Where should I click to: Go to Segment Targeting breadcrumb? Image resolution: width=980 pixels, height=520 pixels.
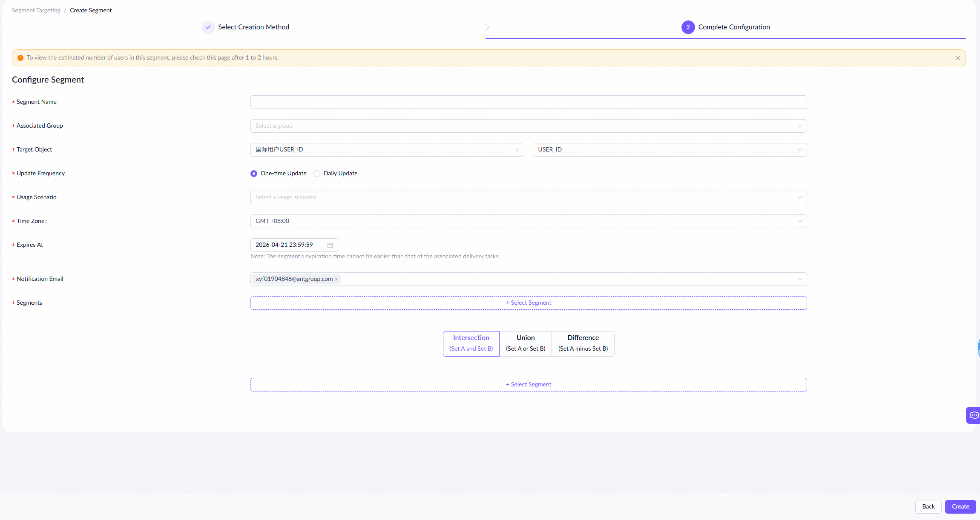[x=36, y=10]
